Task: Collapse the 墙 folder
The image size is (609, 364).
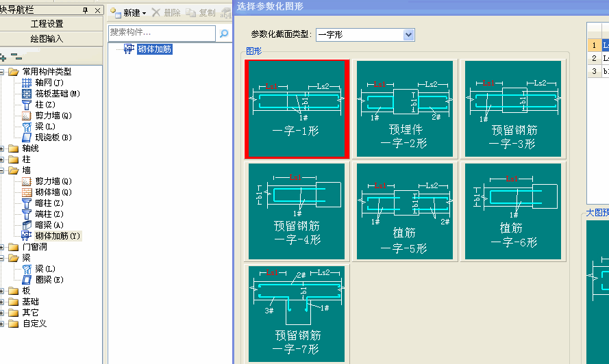Action: tap(1, 170)
